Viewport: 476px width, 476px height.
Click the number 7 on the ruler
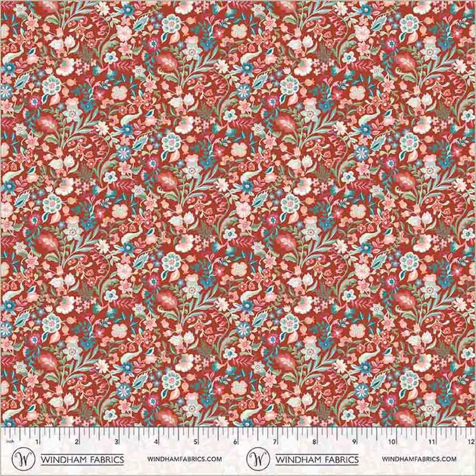pos(274,442)
